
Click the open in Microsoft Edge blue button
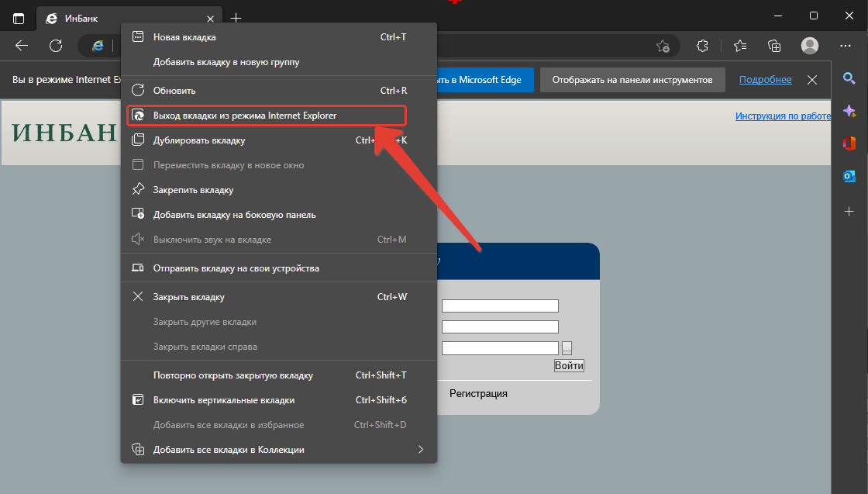tap(485, 80)
